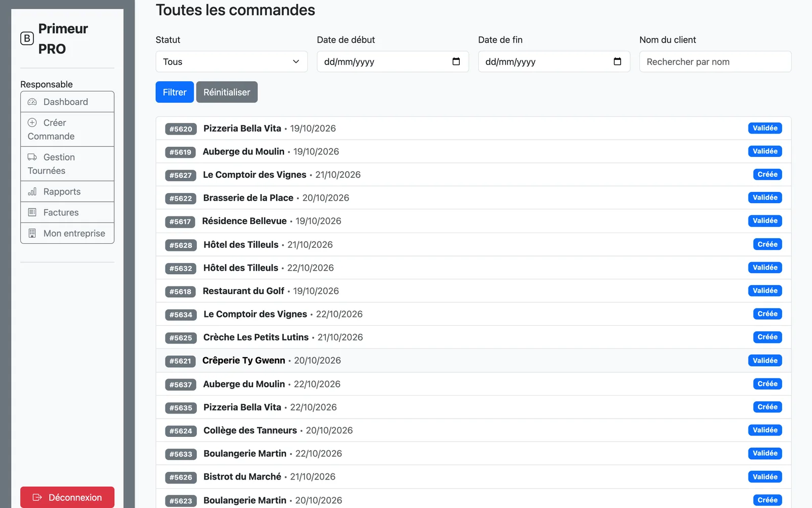
Task: Click Créée badge on order #5628
Action: [x=767, y=244]
